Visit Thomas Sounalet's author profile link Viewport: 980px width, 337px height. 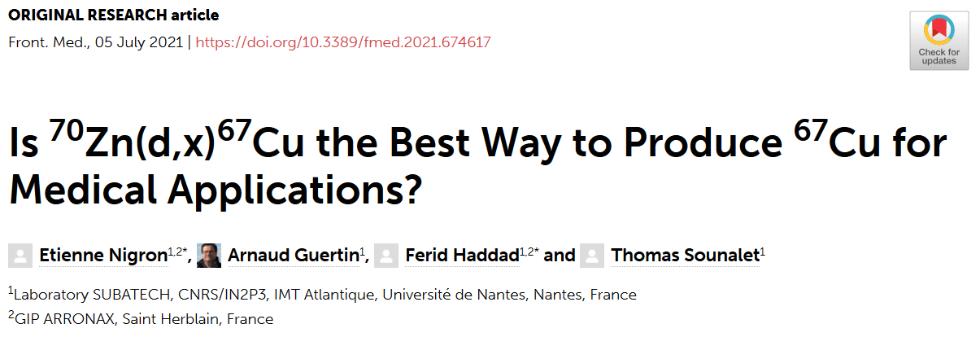coord(686,256)
